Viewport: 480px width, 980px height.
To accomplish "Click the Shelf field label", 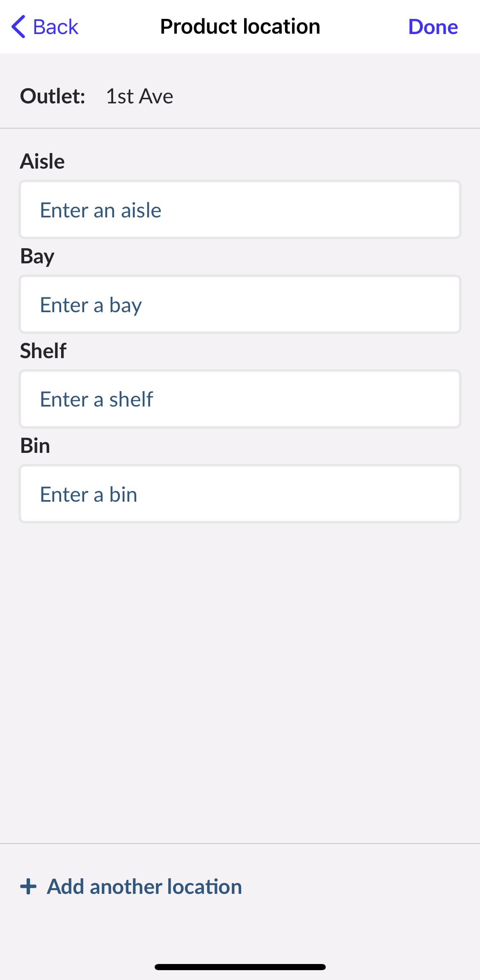I will click(x=43, y=351).
